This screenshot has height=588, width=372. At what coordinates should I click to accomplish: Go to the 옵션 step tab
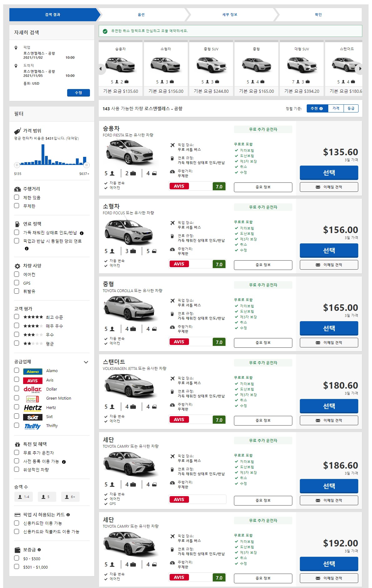point(141,15)
